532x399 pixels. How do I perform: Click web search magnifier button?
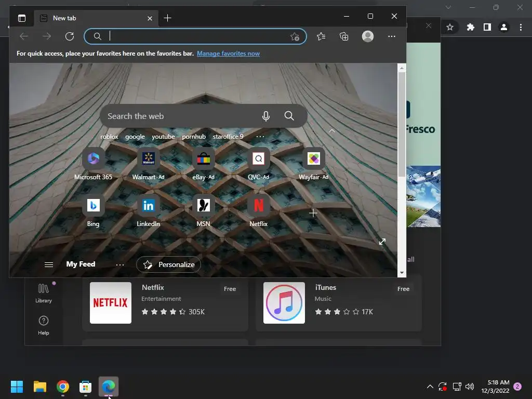tap(289, 116)
